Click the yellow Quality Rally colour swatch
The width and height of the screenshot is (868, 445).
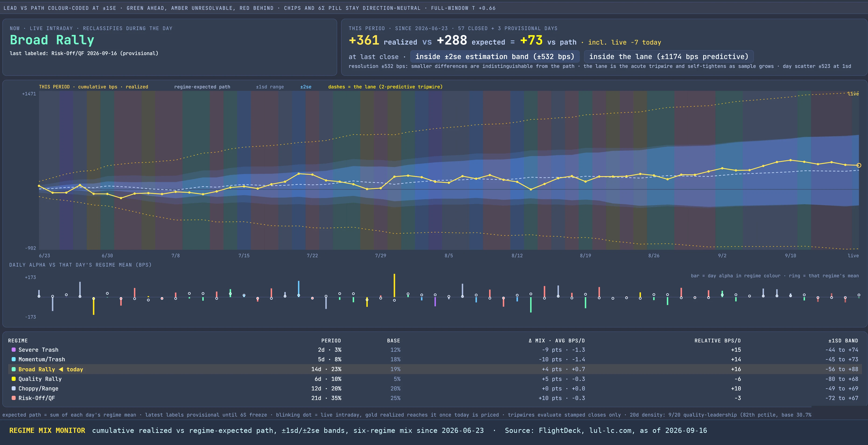(14, 379)
